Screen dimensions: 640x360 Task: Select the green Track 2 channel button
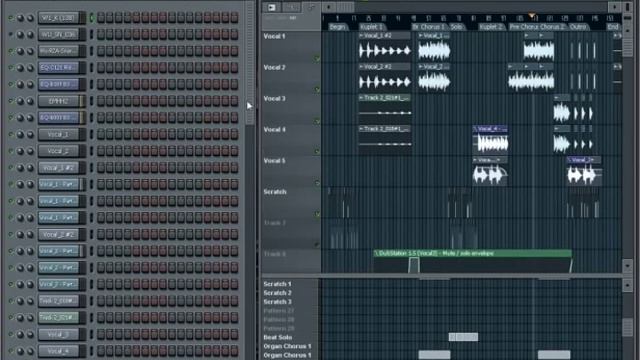pyautogui.click(x=59, y=318)
